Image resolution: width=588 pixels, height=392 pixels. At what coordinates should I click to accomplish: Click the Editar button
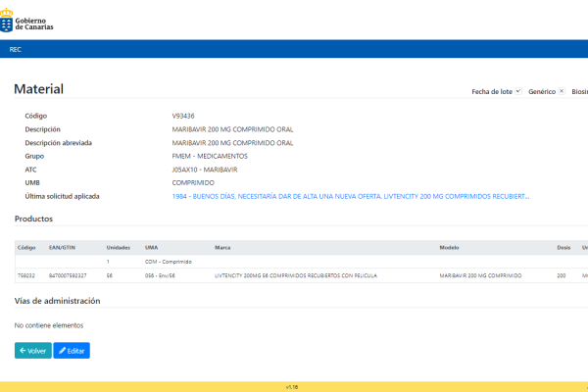coord(72,350)
